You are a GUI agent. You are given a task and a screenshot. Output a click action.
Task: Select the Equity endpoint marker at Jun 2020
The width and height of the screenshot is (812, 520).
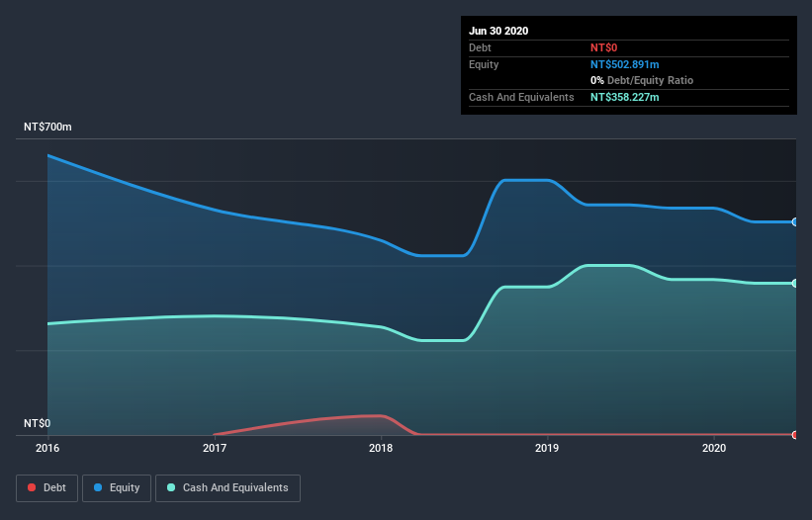795,222
